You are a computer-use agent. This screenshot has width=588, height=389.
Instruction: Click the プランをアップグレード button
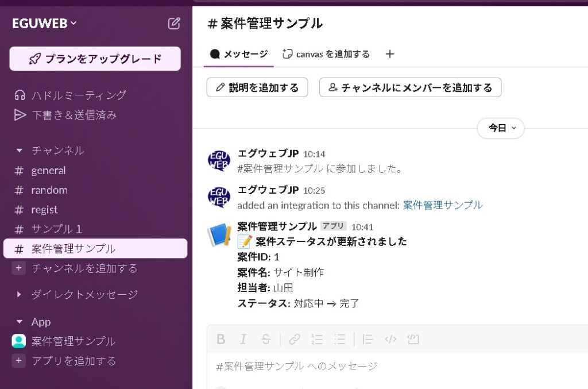95,59
